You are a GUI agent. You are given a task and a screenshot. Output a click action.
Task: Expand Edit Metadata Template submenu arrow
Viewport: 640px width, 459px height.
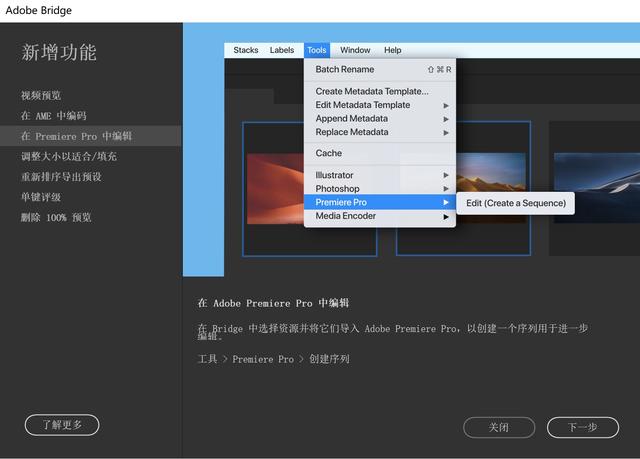(446, 105)
